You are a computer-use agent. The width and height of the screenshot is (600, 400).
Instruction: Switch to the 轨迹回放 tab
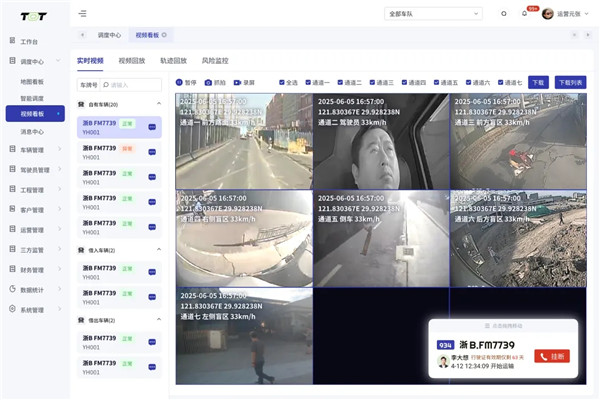point(173,61)
